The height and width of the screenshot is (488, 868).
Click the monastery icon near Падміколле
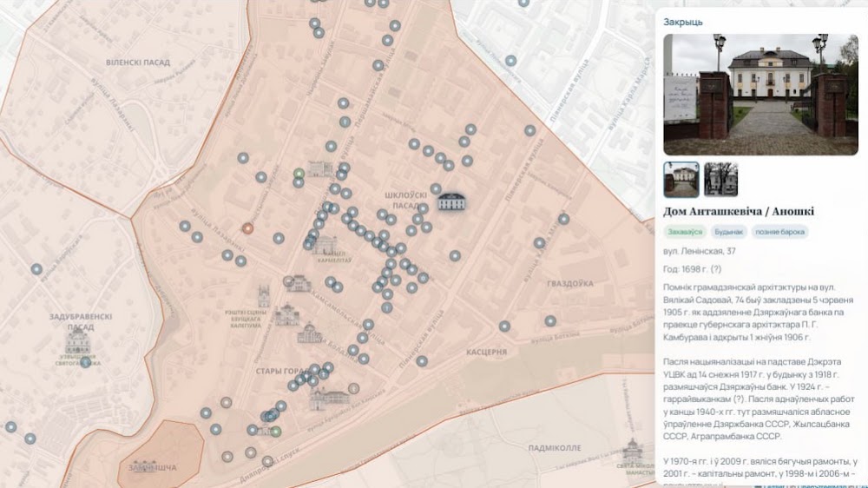(x=633, y=451)
